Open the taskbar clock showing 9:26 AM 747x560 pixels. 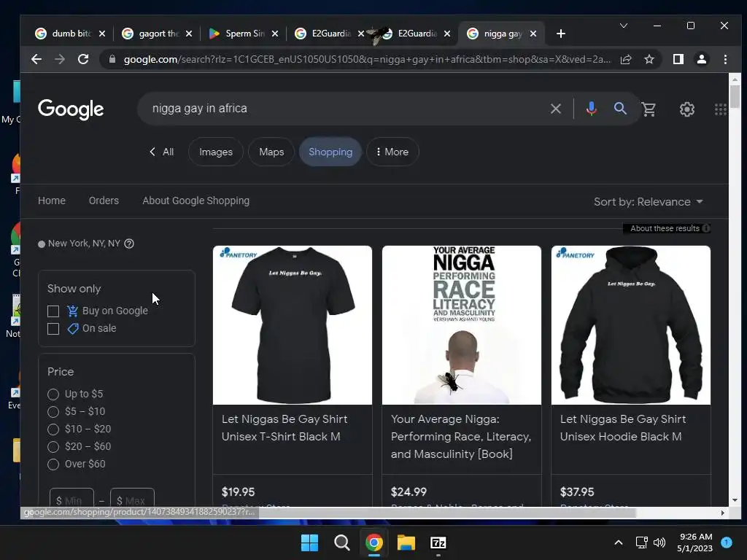pyautogui.click(x=694, y=542)
